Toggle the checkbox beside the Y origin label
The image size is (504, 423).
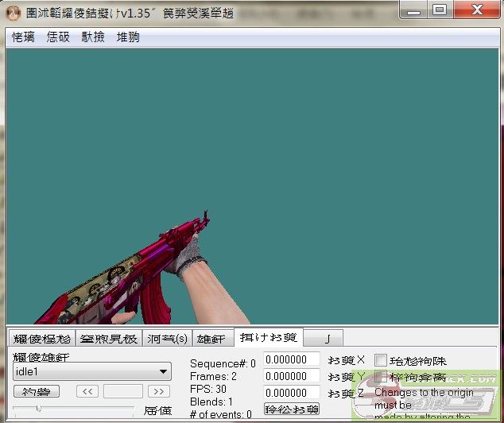click(x=381, y=377)
